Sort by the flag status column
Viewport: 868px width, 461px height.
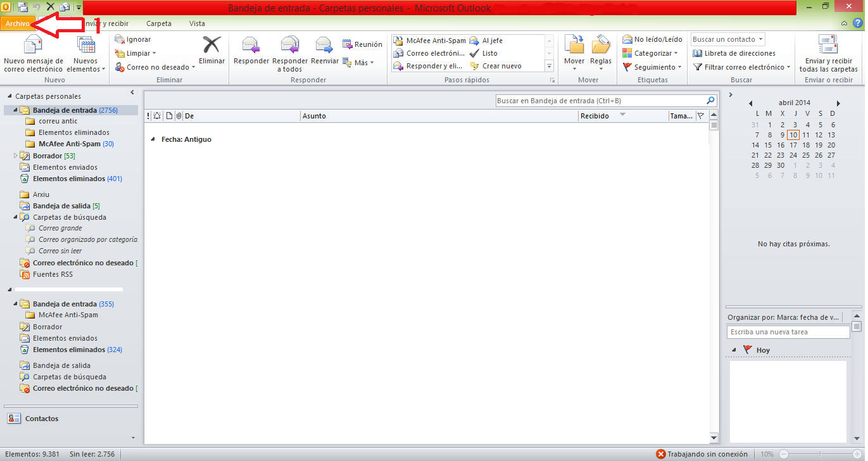pyautogui.click(x=701, y=116)
